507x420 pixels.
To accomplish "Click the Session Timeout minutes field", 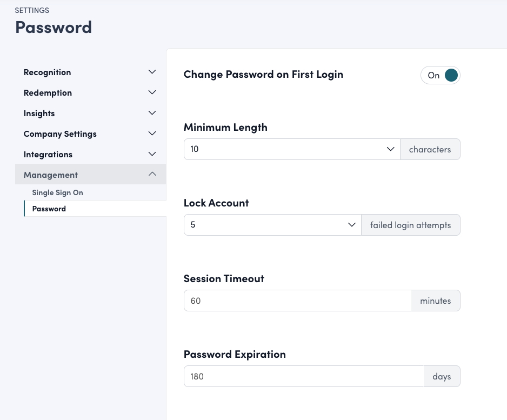I will click(298, 301).
